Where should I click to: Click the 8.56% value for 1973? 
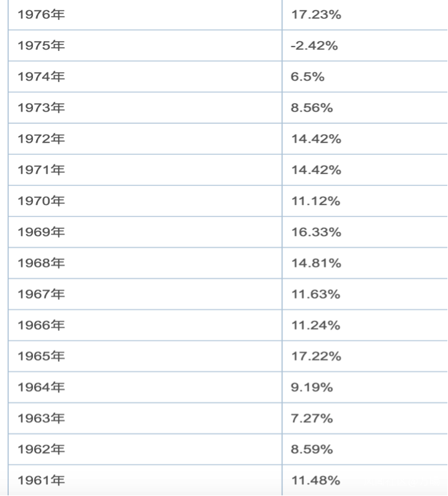click(312, 108)
